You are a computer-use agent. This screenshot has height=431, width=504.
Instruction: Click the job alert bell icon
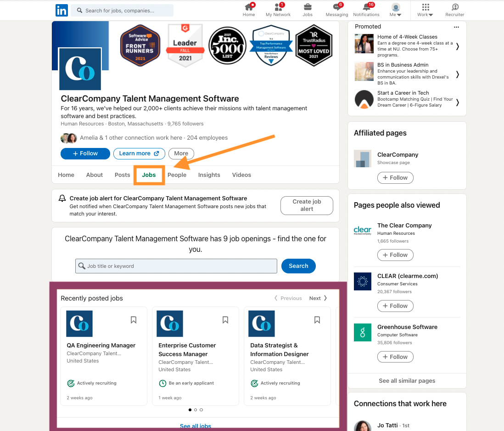click(x=62, y=198)
